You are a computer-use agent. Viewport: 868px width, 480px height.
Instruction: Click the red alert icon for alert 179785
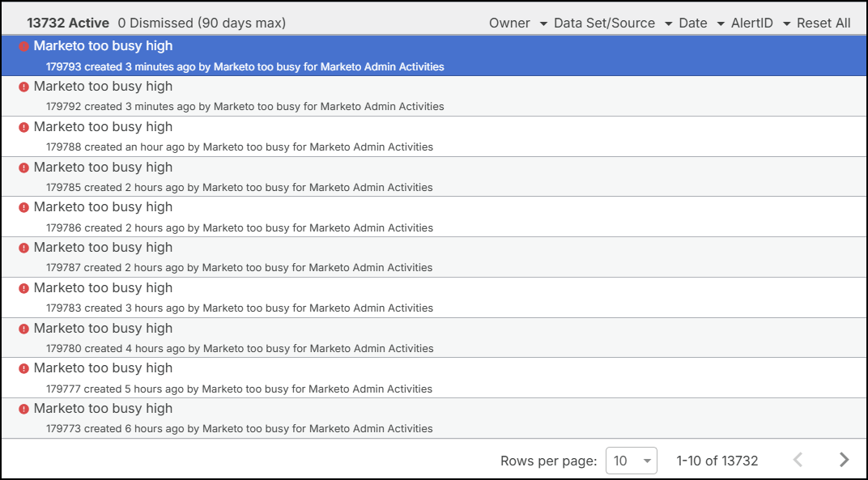[x=23, y=168]
